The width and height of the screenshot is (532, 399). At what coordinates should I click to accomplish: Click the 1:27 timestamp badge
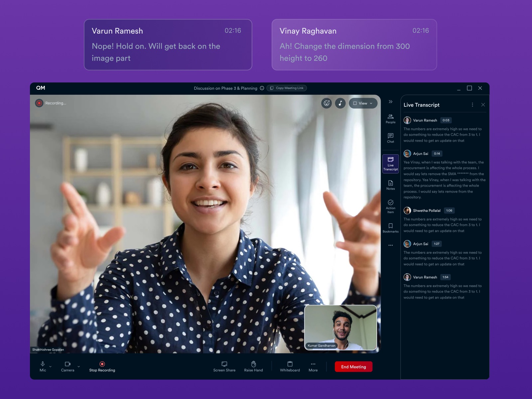437,244
